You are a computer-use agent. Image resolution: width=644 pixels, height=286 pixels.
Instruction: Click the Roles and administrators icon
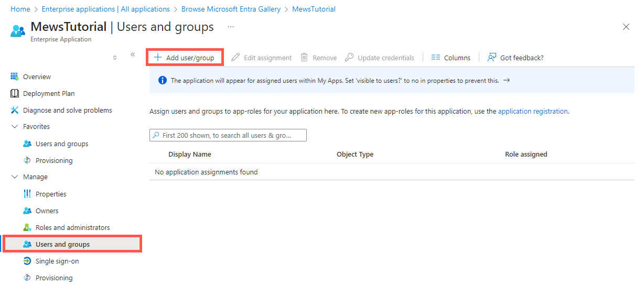coord(27,227)
